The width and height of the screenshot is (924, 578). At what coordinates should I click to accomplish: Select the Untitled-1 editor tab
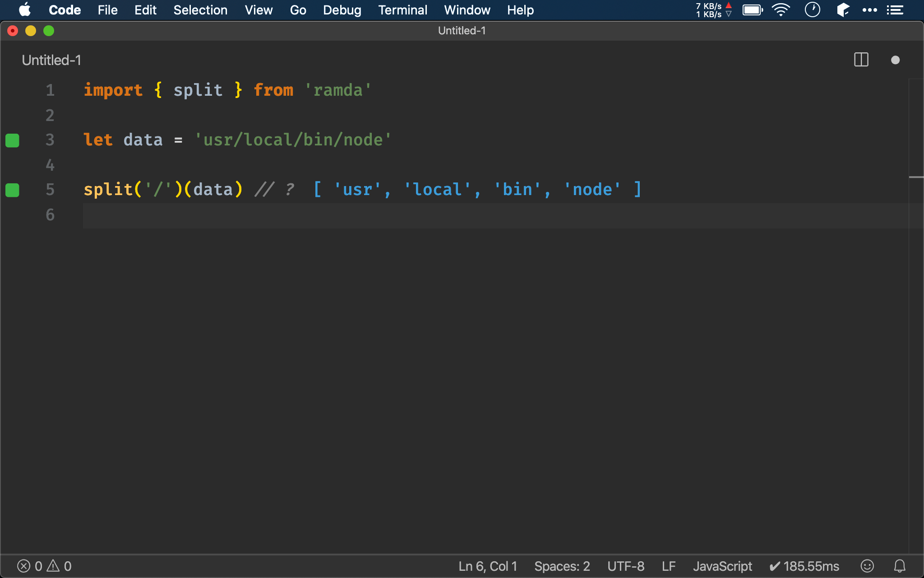(51, 60)
